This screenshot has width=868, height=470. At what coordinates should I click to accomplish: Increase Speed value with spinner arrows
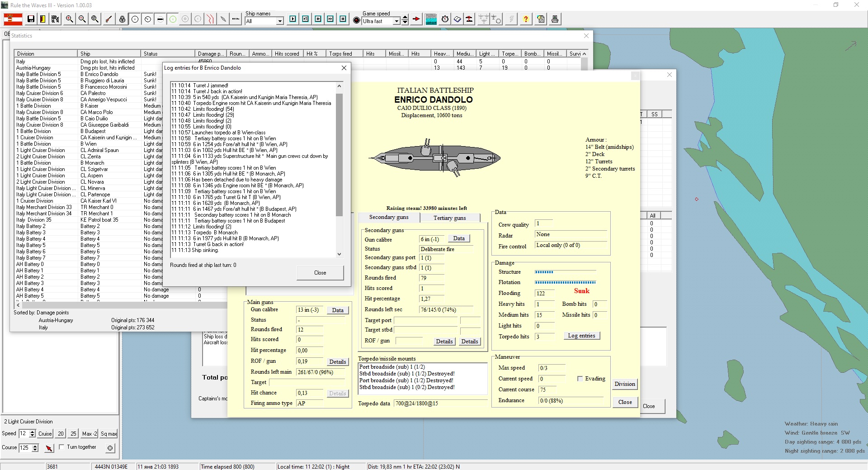click(32, 431)
